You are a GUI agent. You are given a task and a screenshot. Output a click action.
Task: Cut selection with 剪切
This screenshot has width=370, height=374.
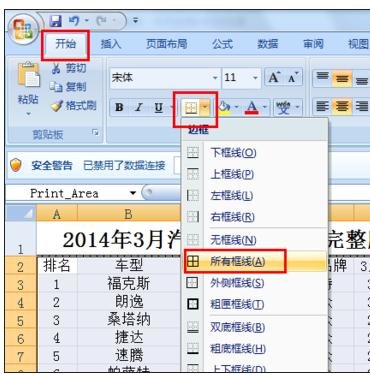click(x=69, y=68)
